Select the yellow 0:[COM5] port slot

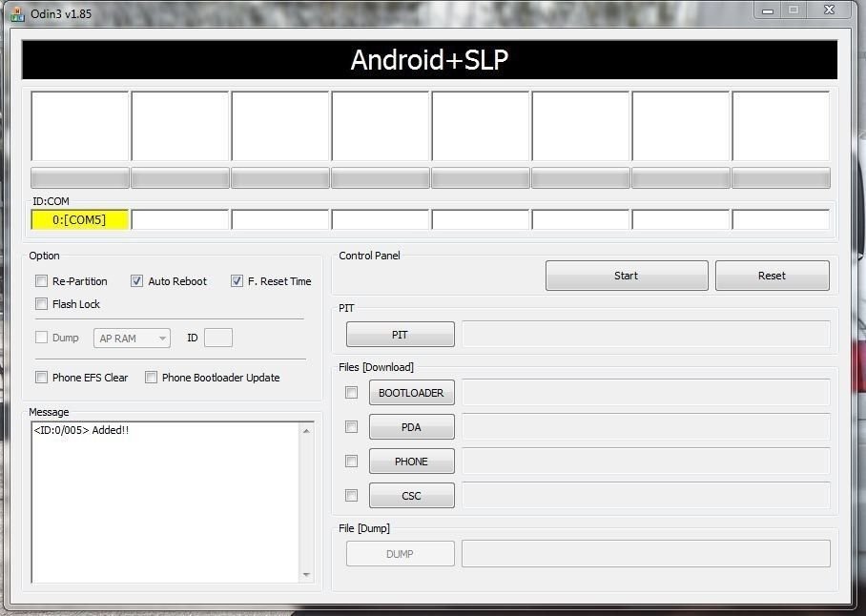coord(79,219)
